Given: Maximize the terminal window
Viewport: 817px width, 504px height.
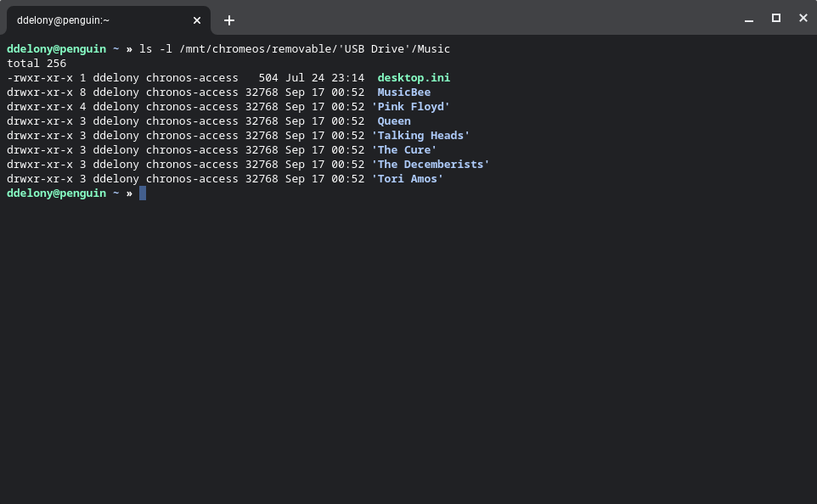Looking at the screenshot, I should point(775,17).
